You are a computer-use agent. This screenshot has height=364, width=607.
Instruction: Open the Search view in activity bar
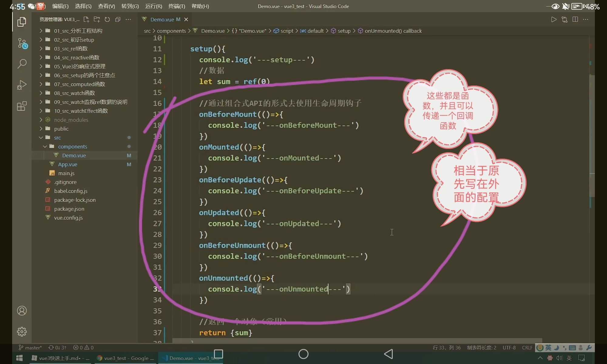tap(22, 64)
